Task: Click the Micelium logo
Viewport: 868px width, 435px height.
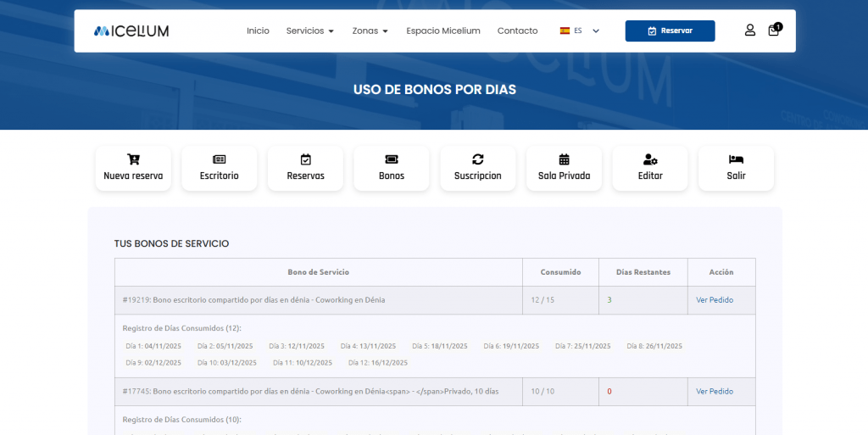Action: 131,31
